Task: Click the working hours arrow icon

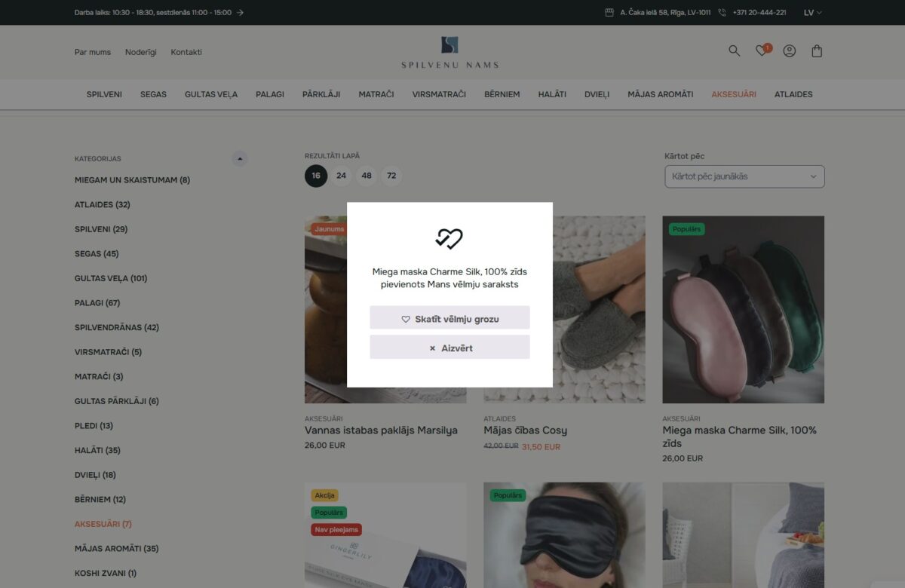Action: tap(240, 12)
